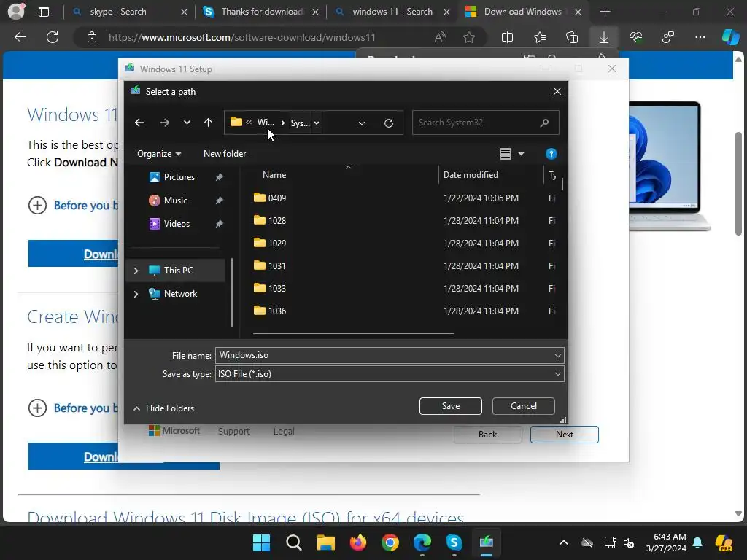This screenshot has height=560, width=747.
Task: Select Music in the navigation pane
Action: 175,201
